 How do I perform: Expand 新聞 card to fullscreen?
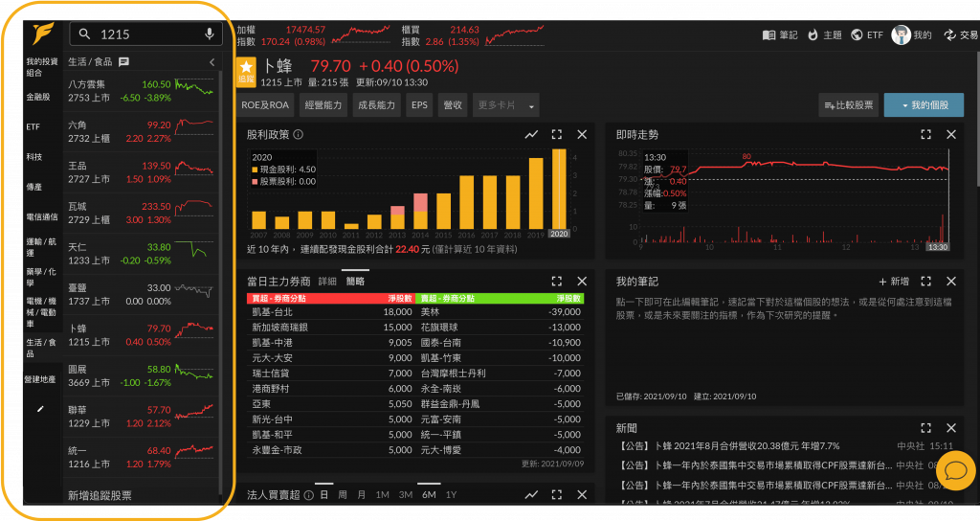pyautogui.click(x=926, y=428)
